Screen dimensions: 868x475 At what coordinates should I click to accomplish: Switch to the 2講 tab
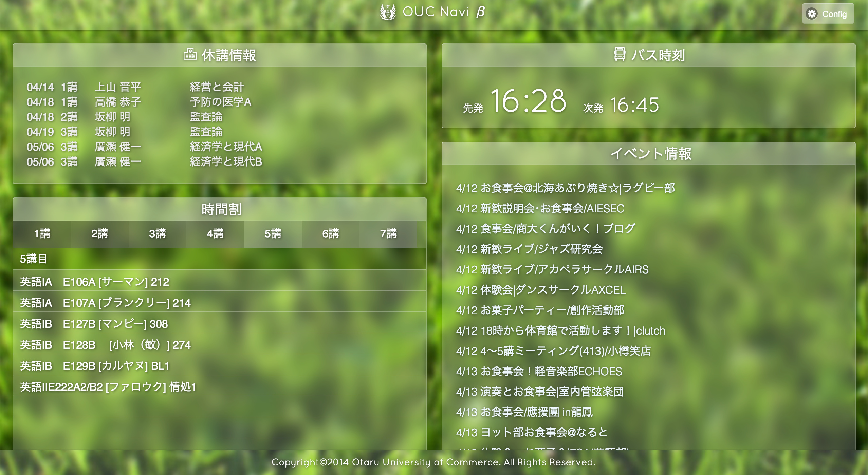click(x=100, y=234)
